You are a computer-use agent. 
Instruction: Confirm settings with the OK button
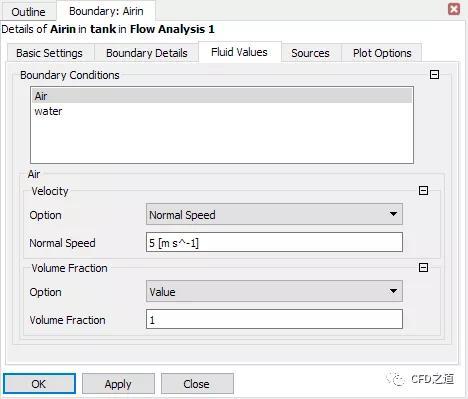(x=39, y=384)
